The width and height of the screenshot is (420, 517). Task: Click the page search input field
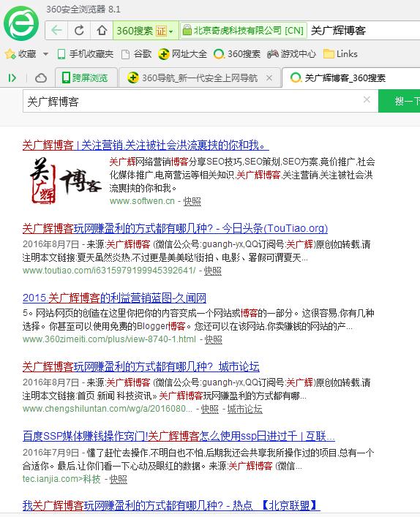(x=200, y=101)
